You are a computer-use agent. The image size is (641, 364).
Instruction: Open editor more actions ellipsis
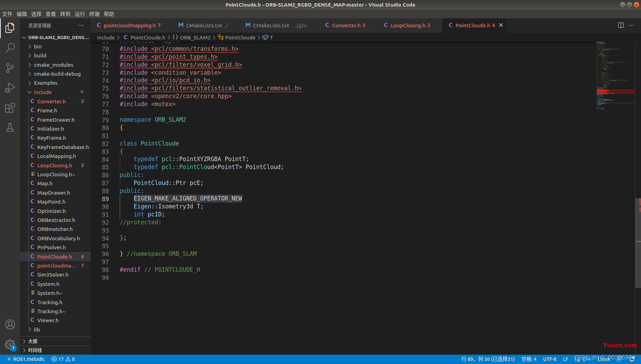(631, 25)
